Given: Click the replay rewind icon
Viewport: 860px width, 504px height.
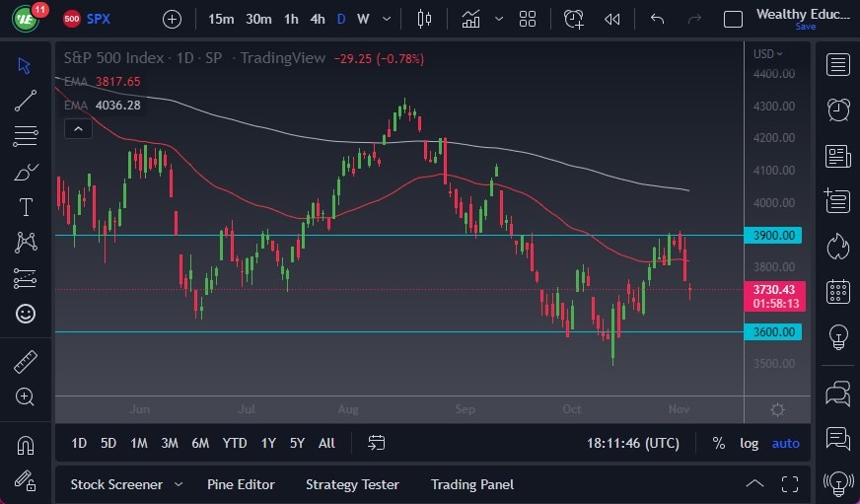Looking at the screenshot, I should [612, 19].
